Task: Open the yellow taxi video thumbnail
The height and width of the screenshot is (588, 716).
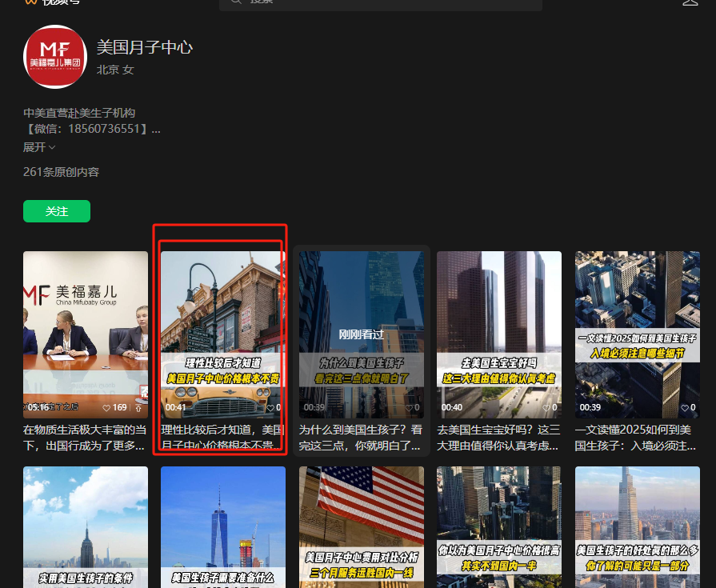Action: [223, 334]
